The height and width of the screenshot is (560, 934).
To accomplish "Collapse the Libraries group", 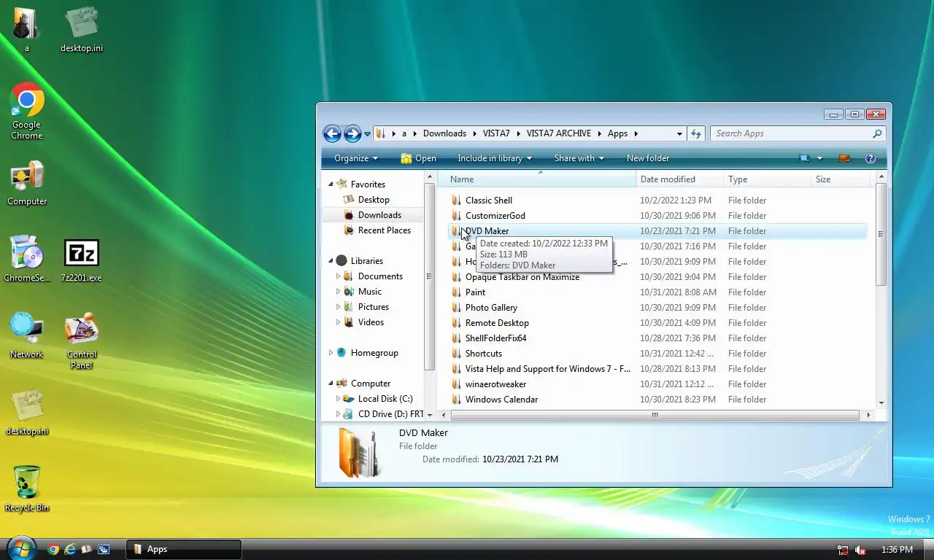I will (331, 261).
